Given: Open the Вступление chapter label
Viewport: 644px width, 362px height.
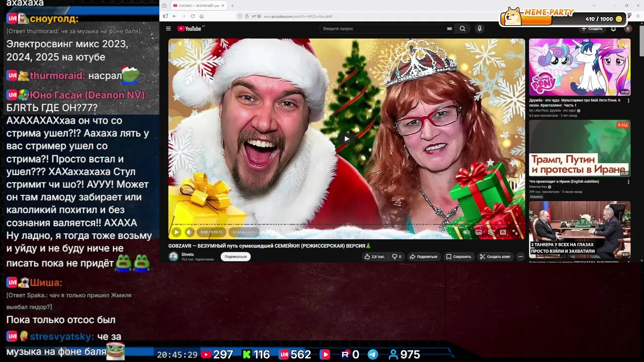Looking at the screenshot, I should coord(244,232).
